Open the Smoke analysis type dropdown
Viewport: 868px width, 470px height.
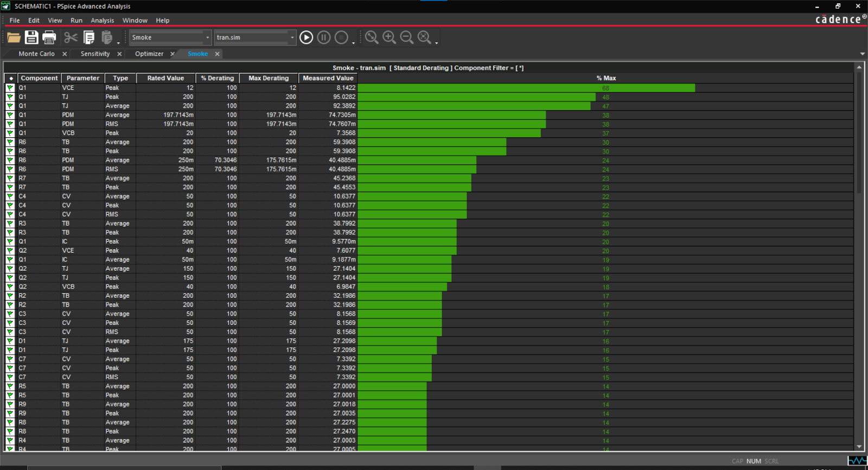point(207,37)
